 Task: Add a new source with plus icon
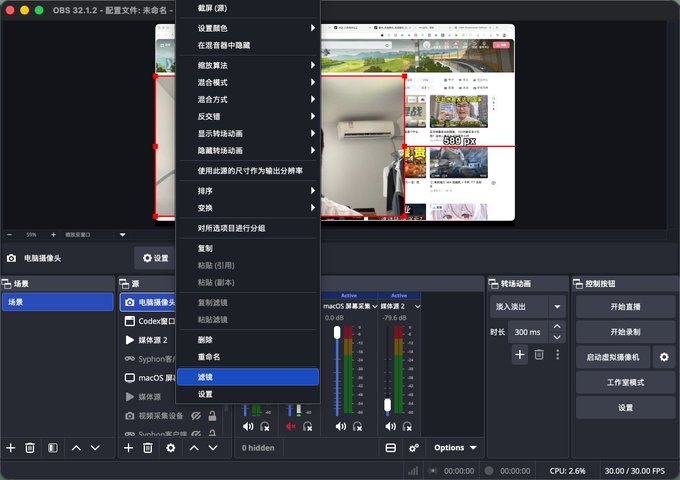[x=128, y=447]
